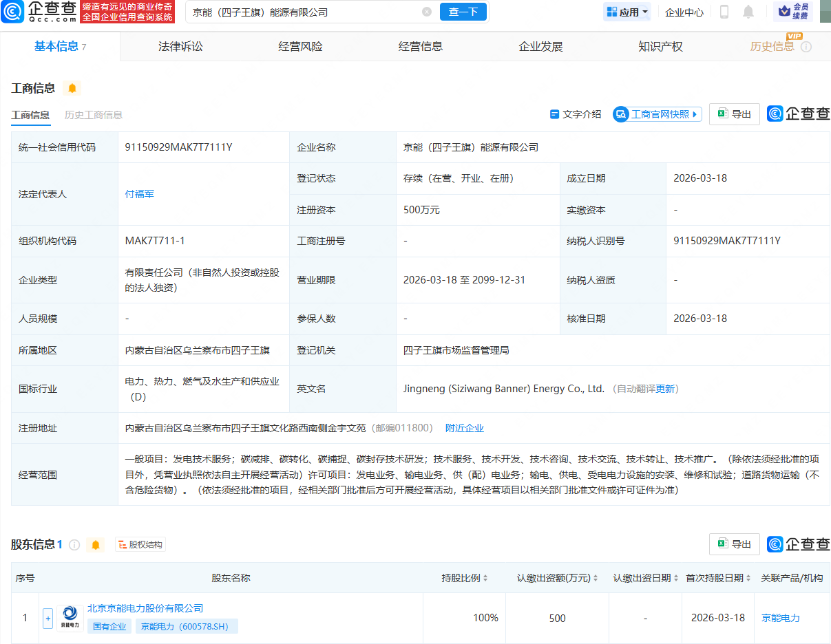Click the 文字介绍 text introduction icon

(556, 114)
